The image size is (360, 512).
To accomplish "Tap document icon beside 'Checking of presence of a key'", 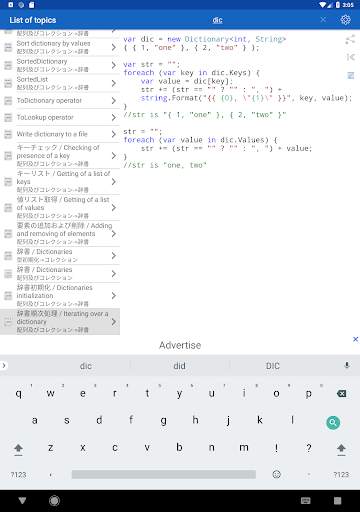I will (8, 156).
